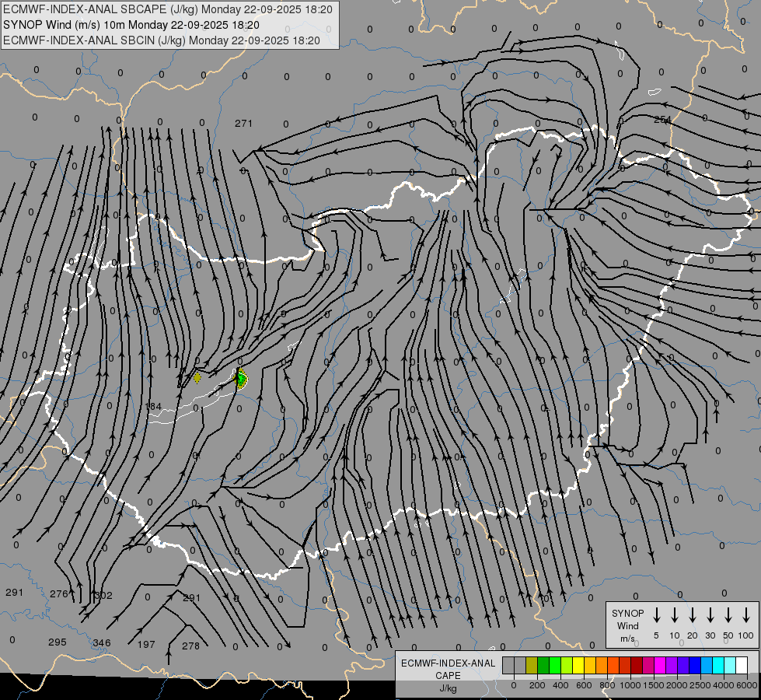This screenshot has height=700, width=761.
Task: Click the 10 m/s wind arrow symbol
Action: tap(675, 615)
